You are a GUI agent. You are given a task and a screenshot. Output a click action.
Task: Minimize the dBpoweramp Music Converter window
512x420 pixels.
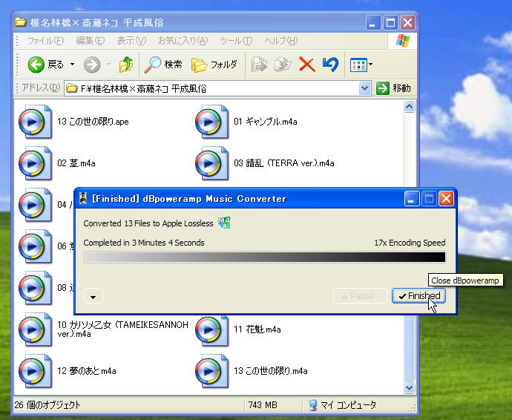[x=411, y=199]
